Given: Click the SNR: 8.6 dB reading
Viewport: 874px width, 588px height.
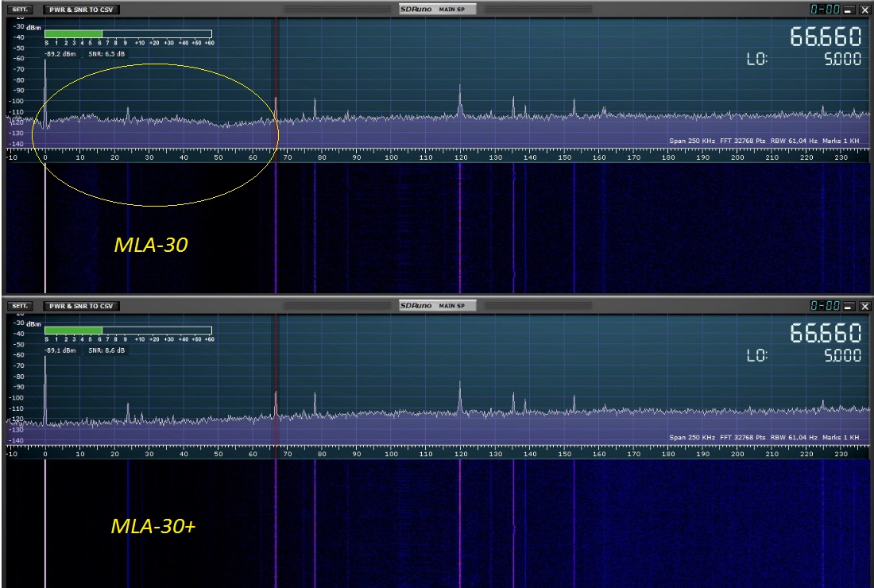Looking at the screenshot, I should point(106,350).
